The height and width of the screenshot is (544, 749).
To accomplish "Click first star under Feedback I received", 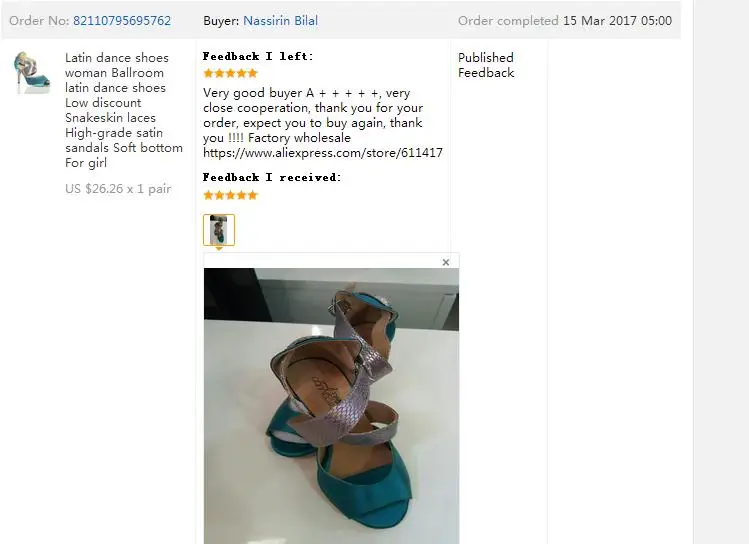I will pyautogui.click(x=208, y=195).
